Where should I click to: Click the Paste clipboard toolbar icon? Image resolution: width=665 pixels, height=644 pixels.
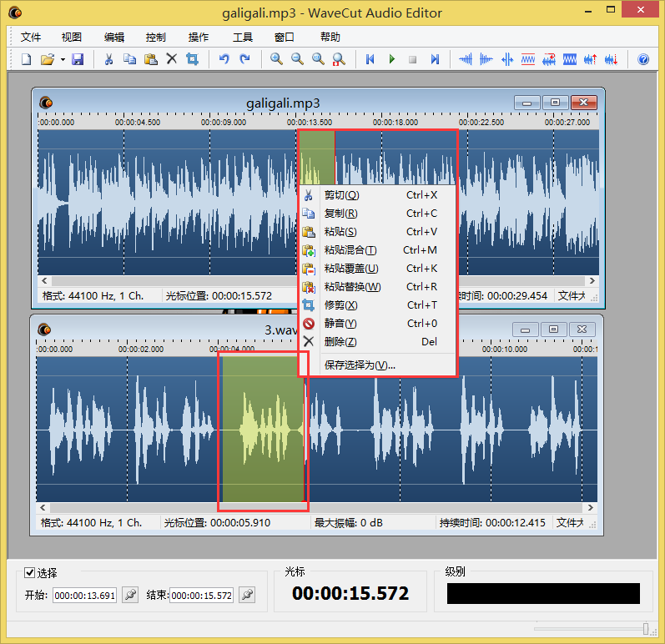pyautogui.click(x=150, y=59)
